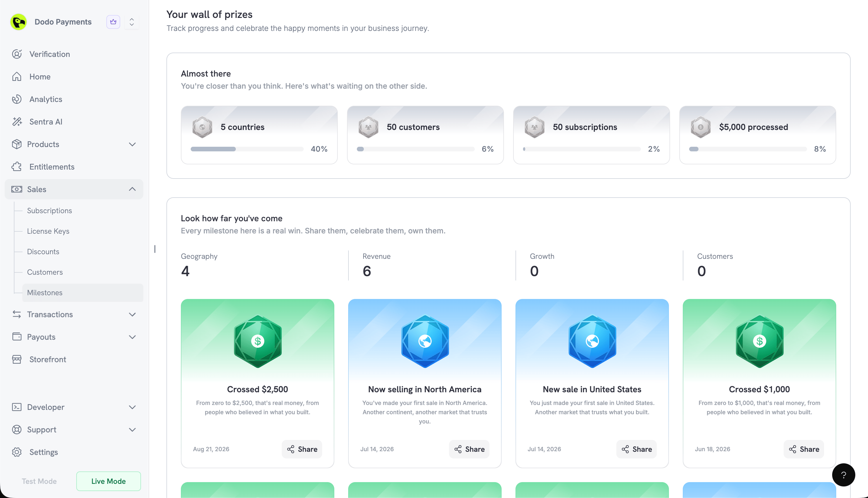Image resolution: width=868 pixels, height=498 pixels.
Task: Click the Geography milestone count
Action: tap(185, 271)
